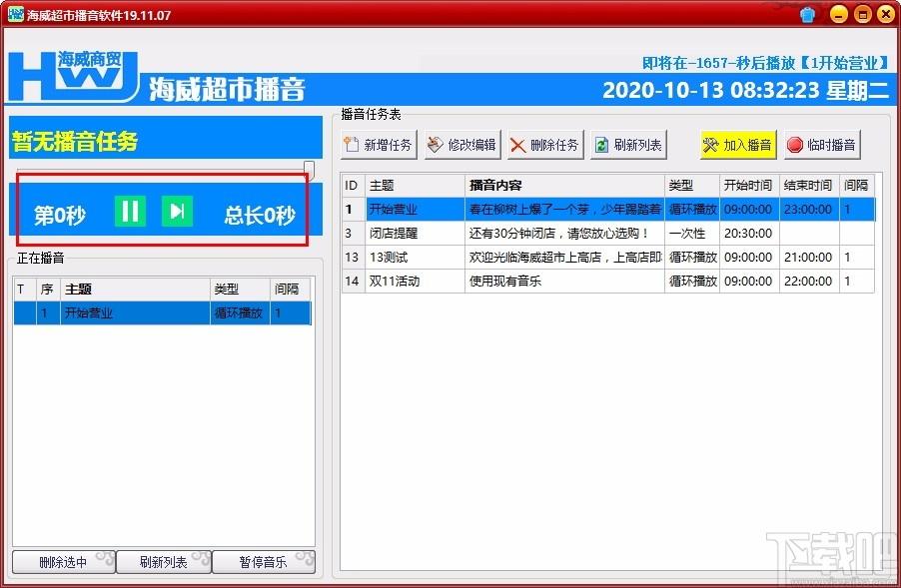Image resolution: width=901 pixels, height=588 pixels.
Task: Click 刷新列表 under the playing list
Action: 164,562
